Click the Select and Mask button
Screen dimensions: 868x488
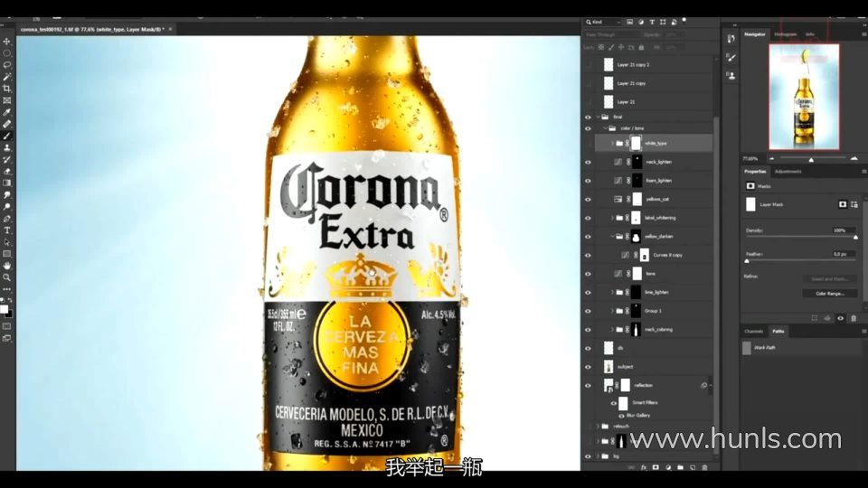click(x=830, y=279)
